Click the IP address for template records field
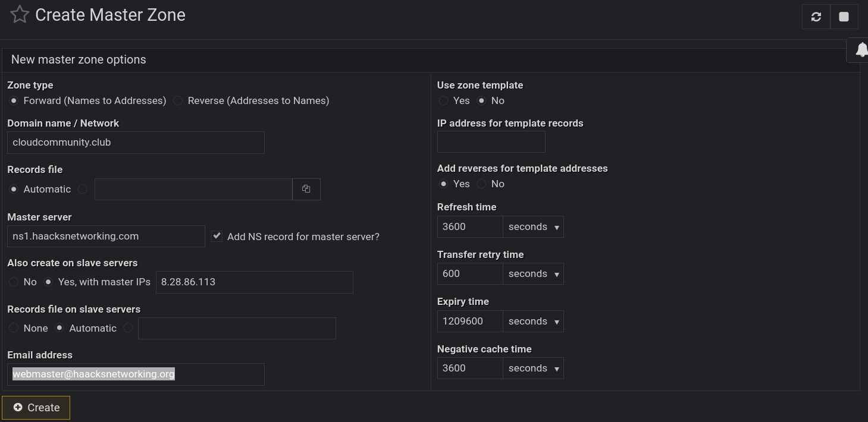This screenshot has height=422, width=868. (x=491, y=142)
